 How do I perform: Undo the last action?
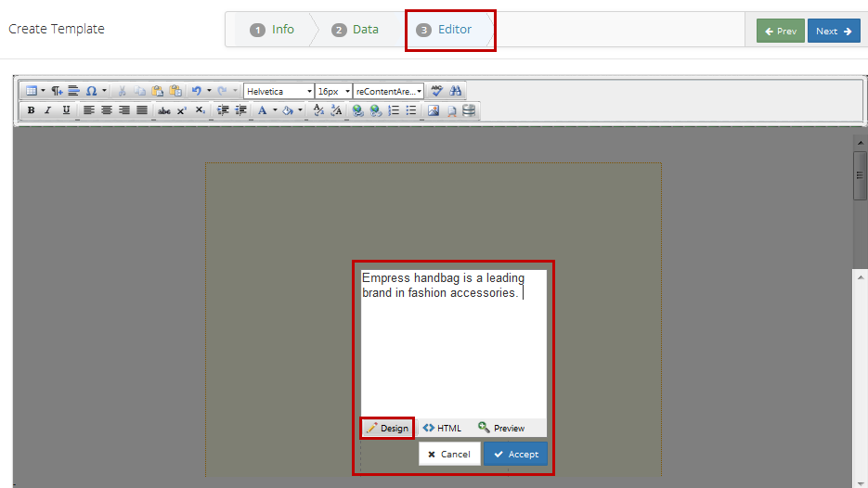pos(196,91)
